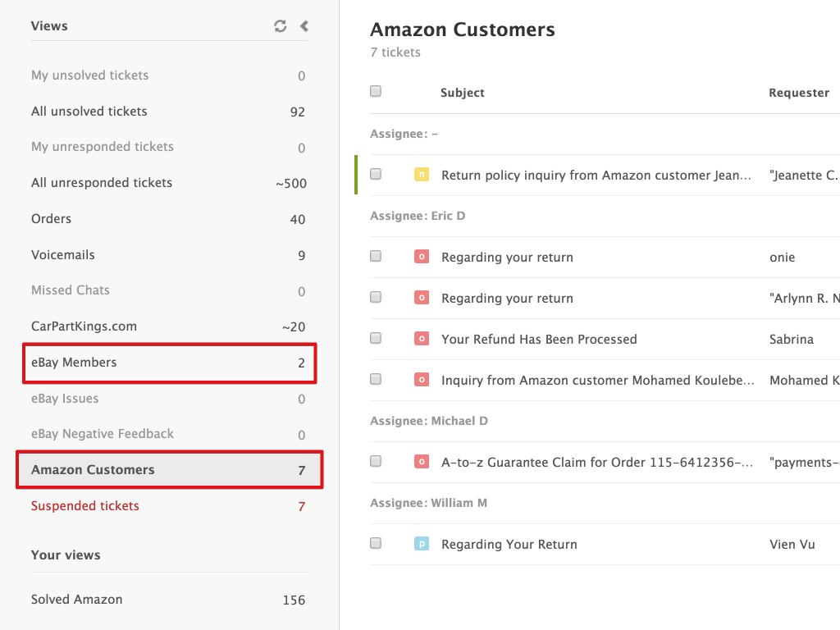Screen dimensions: 840x630
Task: Open the All unsolved tickets view
Action: (x=89, y=112)
